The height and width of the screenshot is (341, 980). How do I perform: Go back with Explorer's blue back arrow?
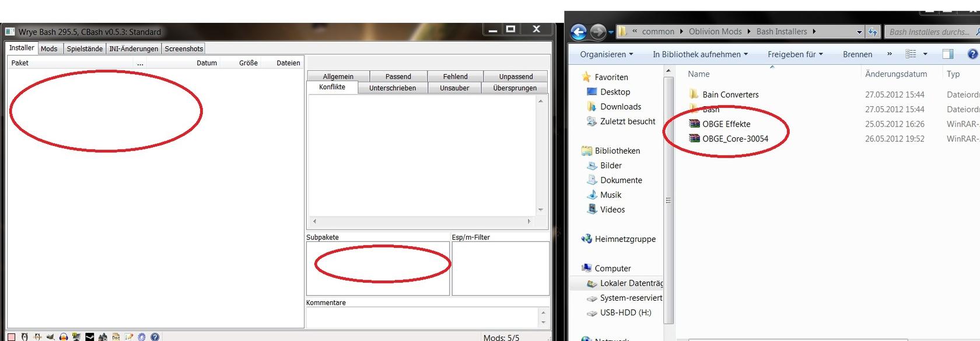pyautogui.click(x=578, y=32)
